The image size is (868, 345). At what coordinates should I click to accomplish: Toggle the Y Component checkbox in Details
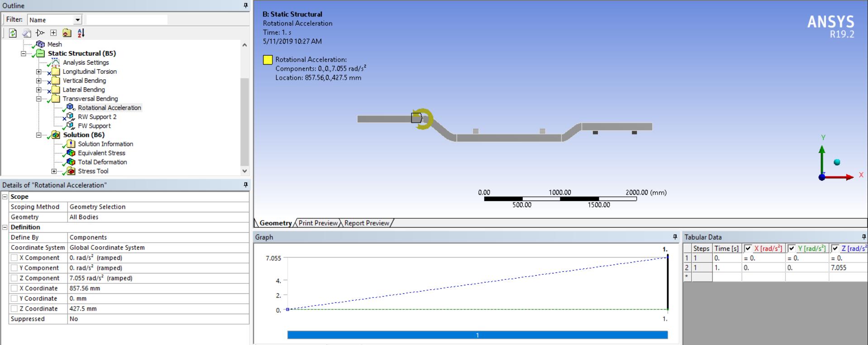(14, 268)
